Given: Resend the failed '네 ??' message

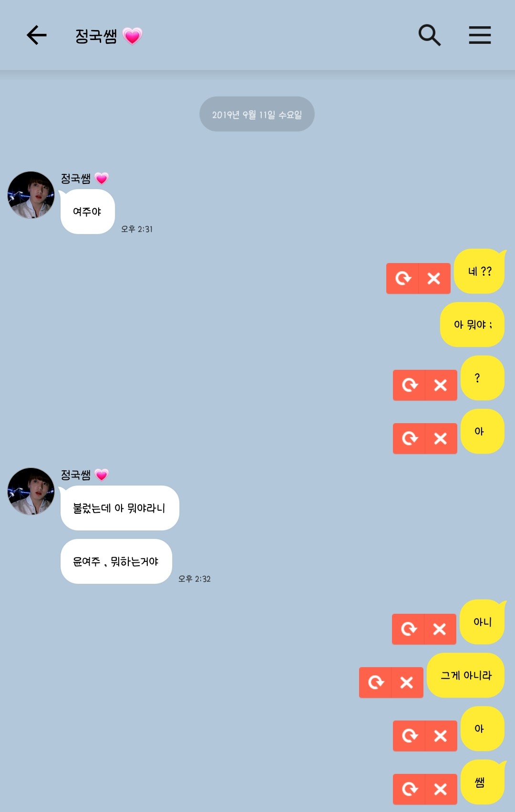Looking at the screenshot, I should [402, 278].
